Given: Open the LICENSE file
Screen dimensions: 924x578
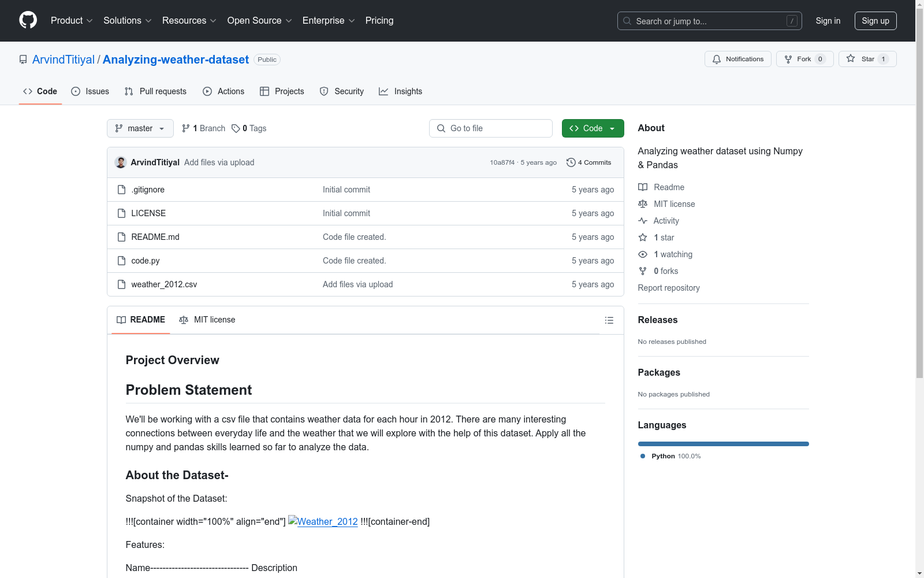Looking at the screenshot, I should coord(148,213).
